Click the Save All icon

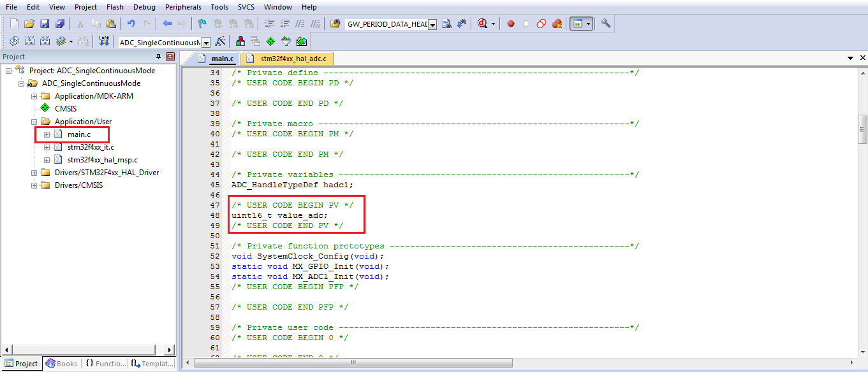click(60, 24)
